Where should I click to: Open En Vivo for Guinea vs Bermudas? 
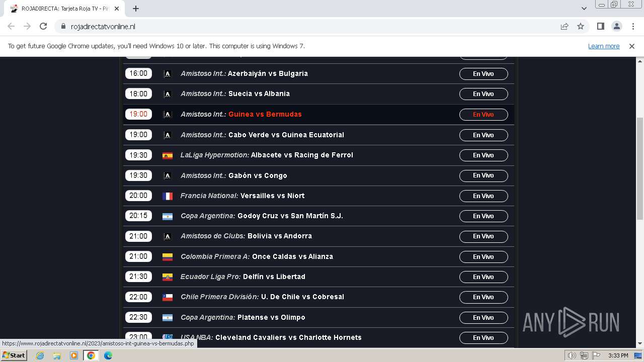(x=484, y=115)
